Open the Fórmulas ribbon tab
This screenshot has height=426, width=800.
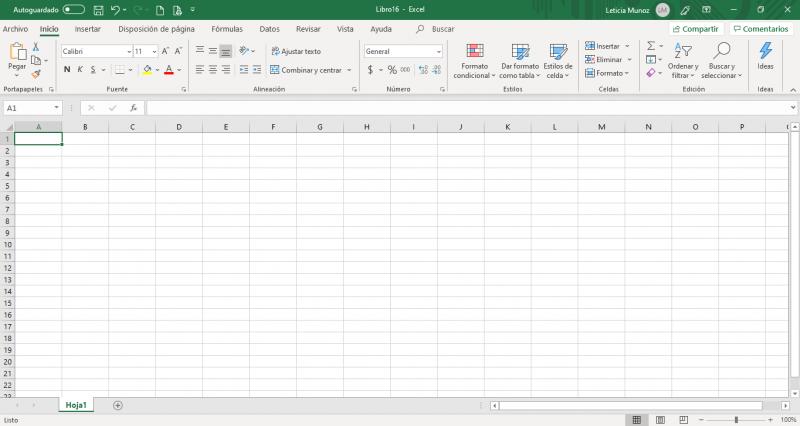227,29
